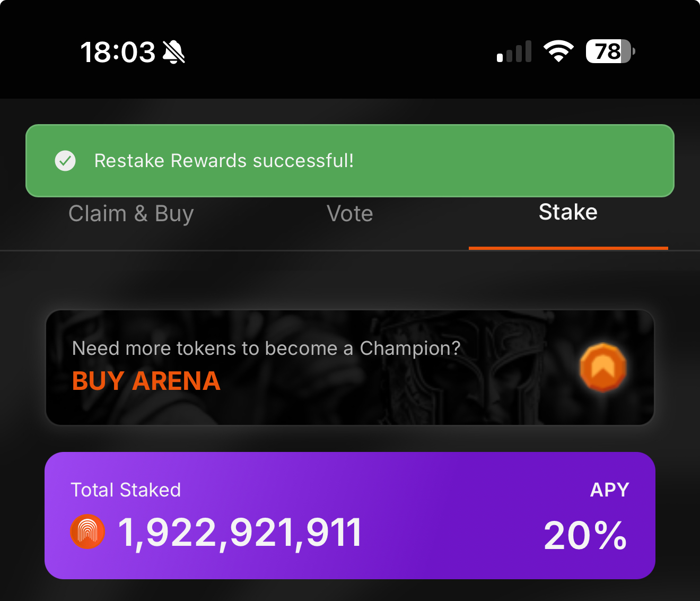The width and height of the screenshot is (700, 601).
Task: Tap the Wi-Fi status icon
Action: click(558, 51)
